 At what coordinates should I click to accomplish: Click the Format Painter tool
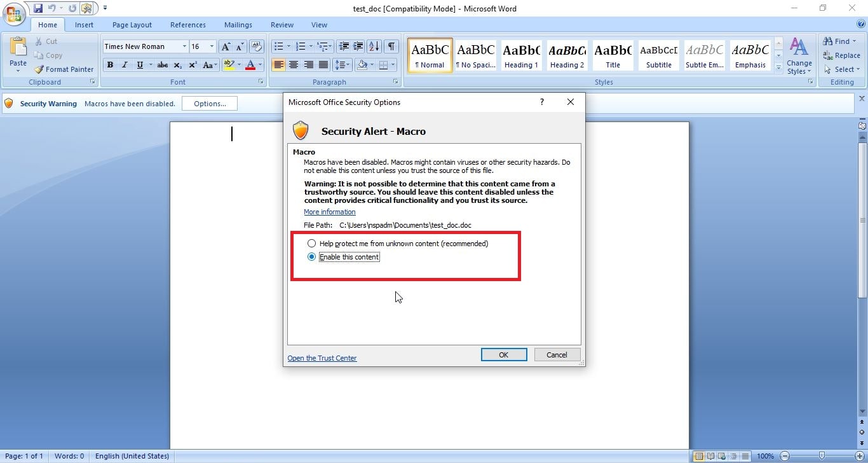[x=64, y=69]
